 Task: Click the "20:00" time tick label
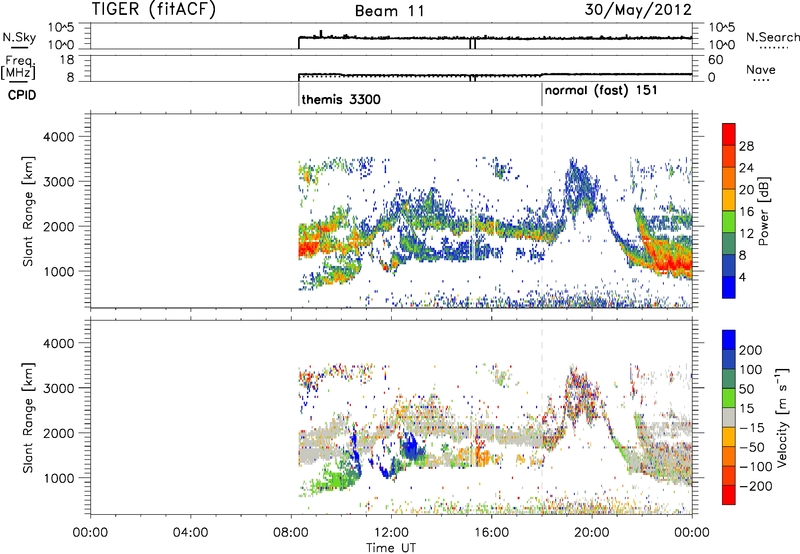(x=592, y=533)
